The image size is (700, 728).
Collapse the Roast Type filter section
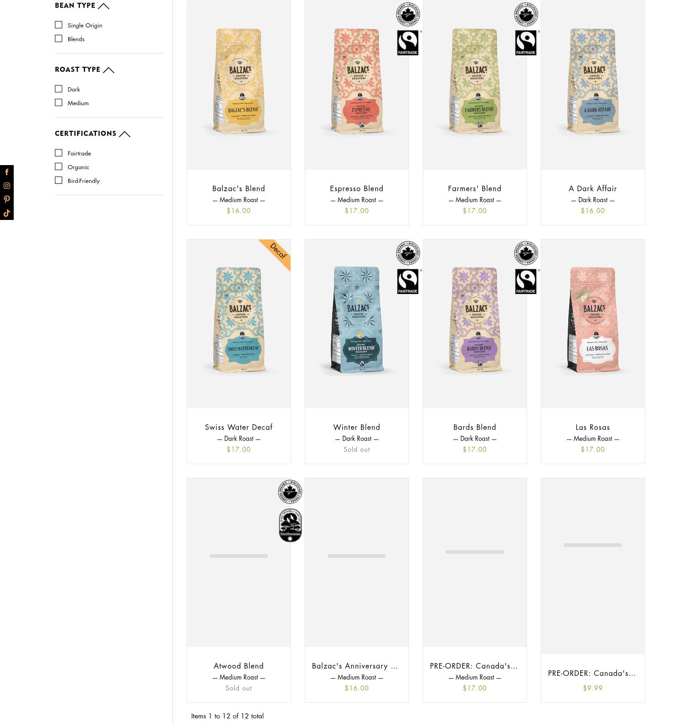pyautogui.click(x=108, y=70)
